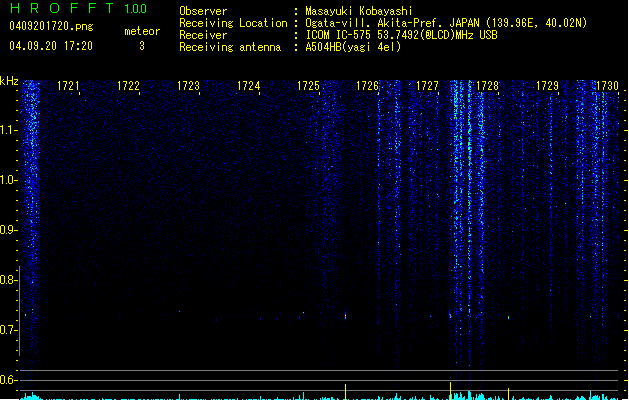Click the yellow meteor marker line before 1728
This screenshot has width=629, height=400.
[450, 391]
